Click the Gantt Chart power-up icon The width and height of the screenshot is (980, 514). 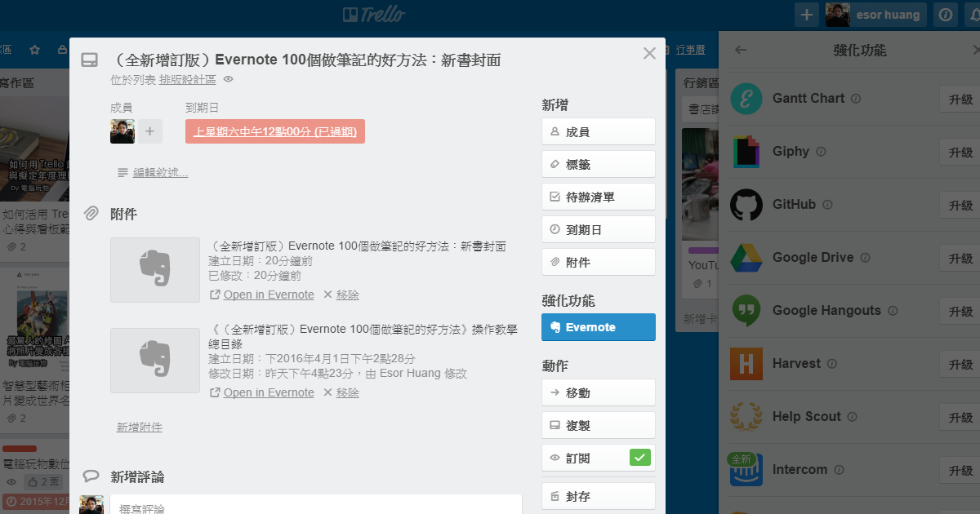(x=746, y=98)
